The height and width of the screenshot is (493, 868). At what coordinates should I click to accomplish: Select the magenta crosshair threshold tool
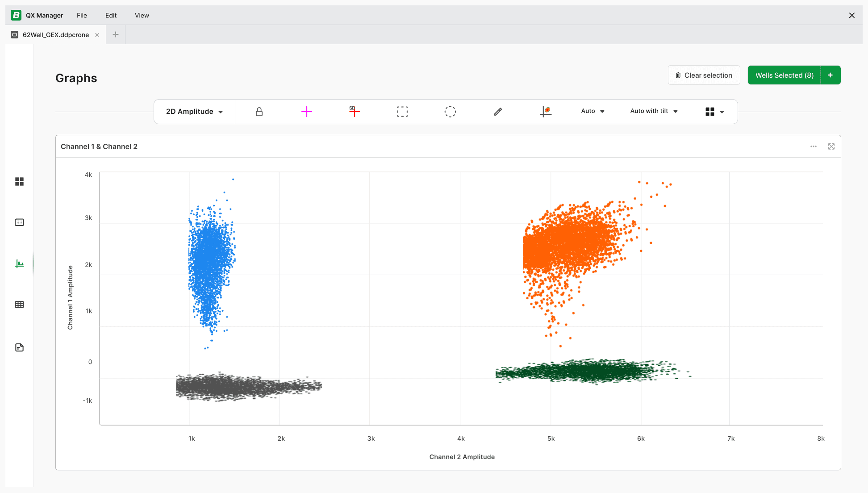[307, 112]
